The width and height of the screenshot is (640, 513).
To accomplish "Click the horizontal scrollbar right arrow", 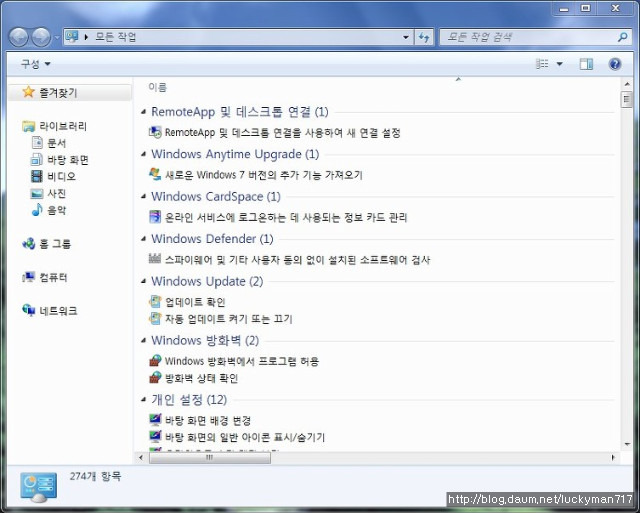I will (x=613, y=457).
